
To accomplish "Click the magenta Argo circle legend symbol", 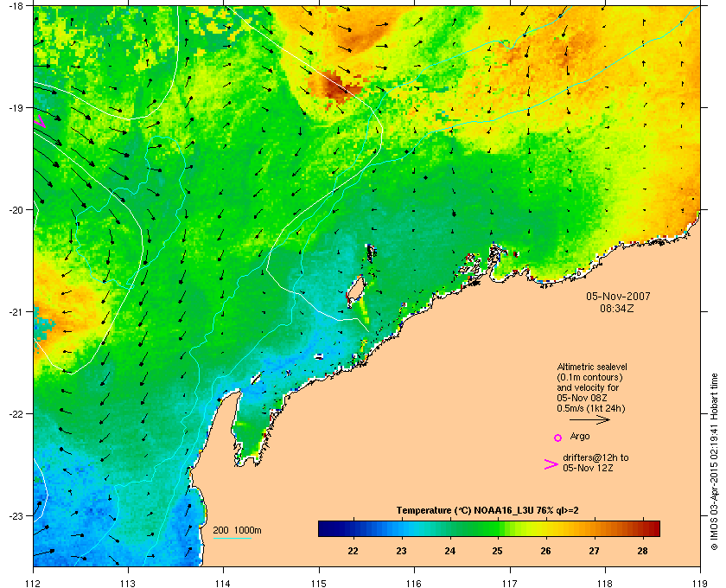I will click(558, 438).
